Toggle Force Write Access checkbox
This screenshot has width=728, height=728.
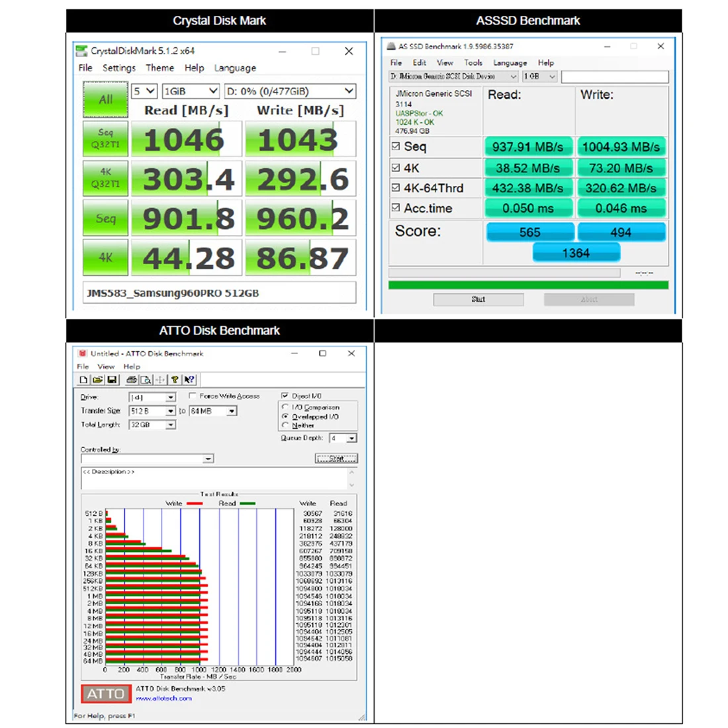(193, 396)
